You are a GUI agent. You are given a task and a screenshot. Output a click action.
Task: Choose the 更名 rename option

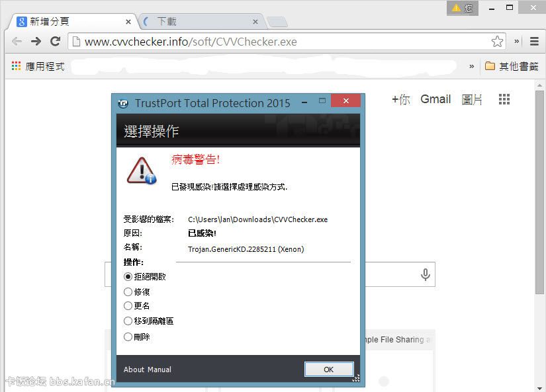pos(128,306)
